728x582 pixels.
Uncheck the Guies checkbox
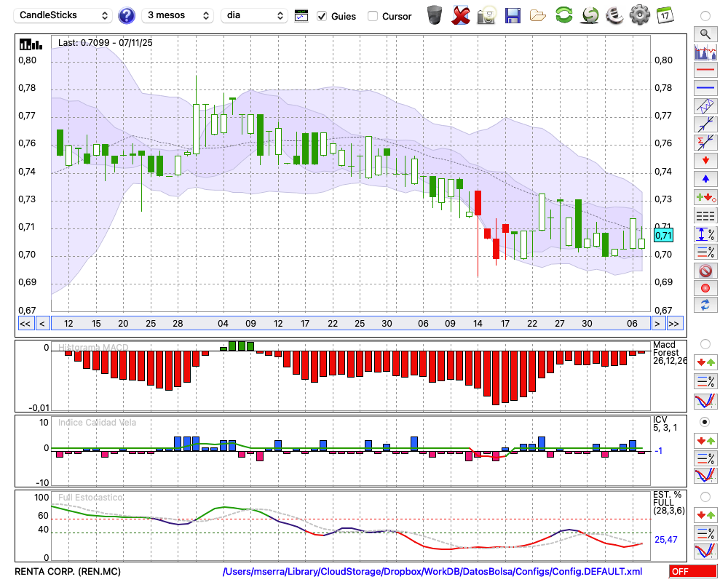[x=322, y=16]
